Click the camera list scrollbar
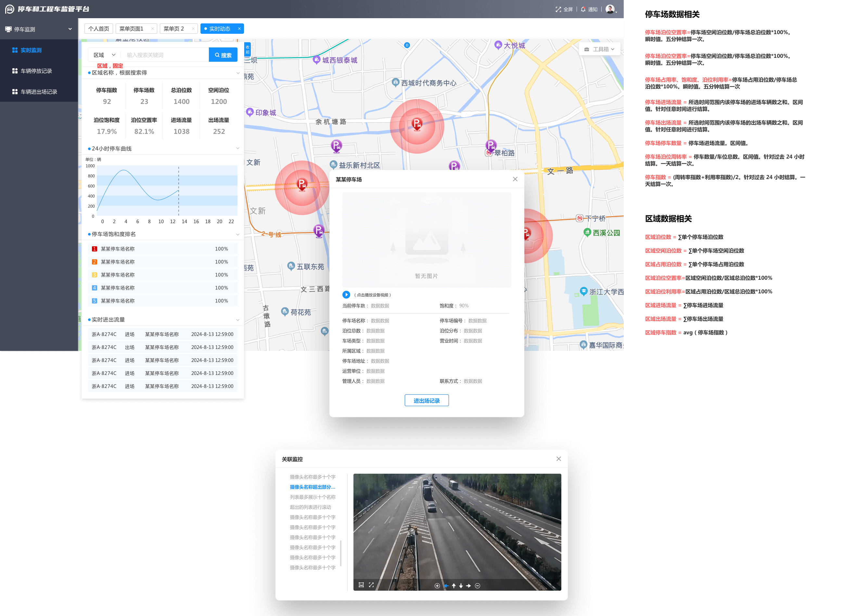This screenshot has width=843, height=616. [341, 553]
